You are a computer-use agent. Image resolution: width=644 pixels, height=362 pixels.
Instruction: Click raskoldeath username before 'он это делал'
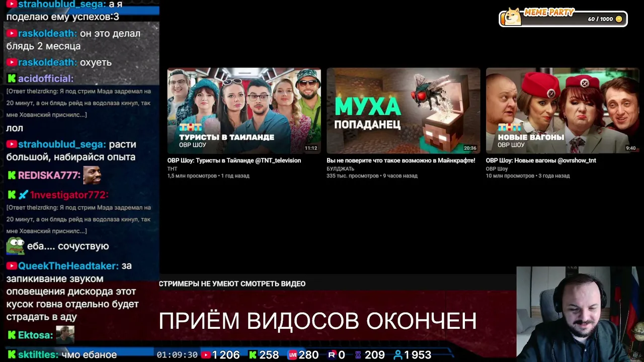pyautogui.click(x=47, y=34)
